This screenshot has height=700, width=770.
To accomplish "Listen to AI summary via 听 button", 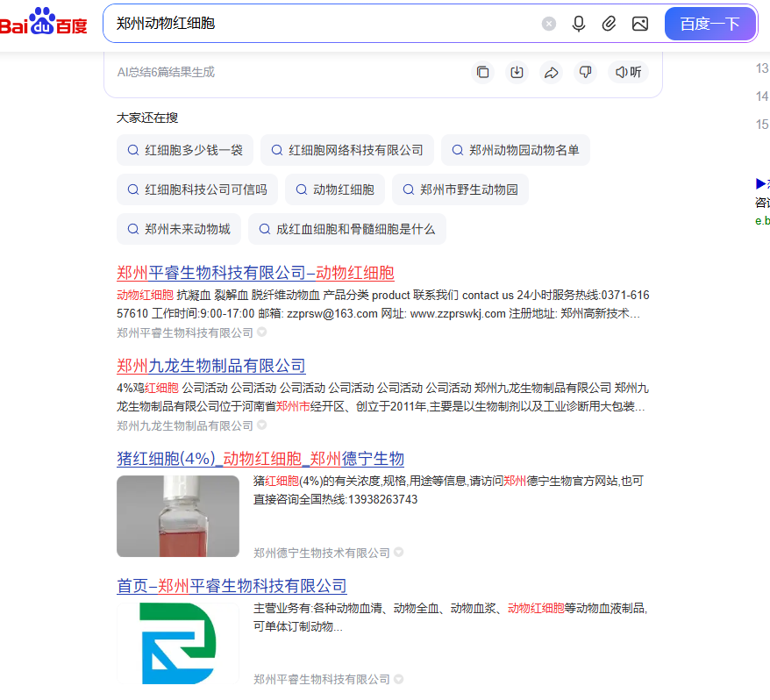I will tap(628, 72).
